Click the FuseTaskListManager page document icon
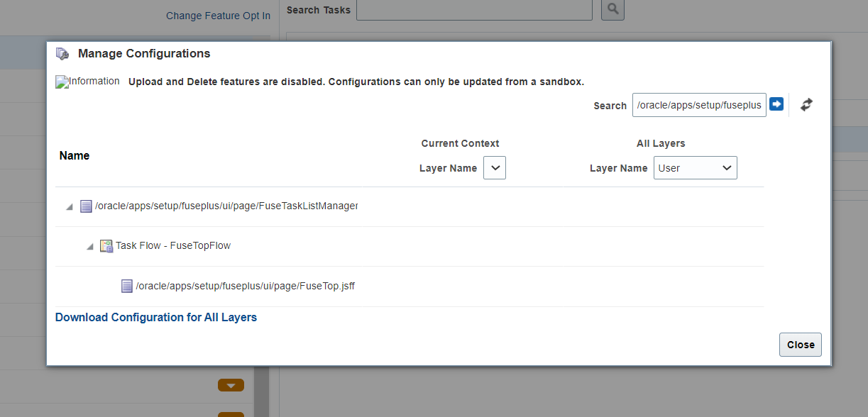 pos(86,206)
